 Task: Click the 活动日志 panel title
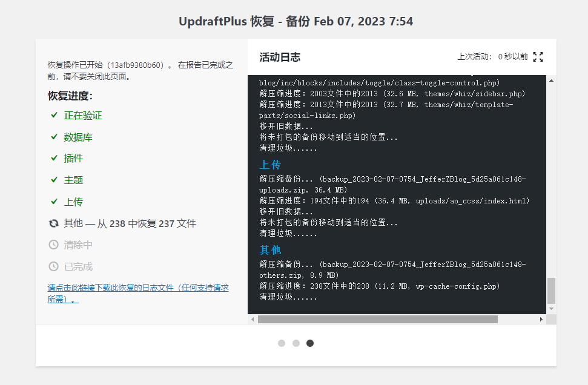tap(280, 57)
